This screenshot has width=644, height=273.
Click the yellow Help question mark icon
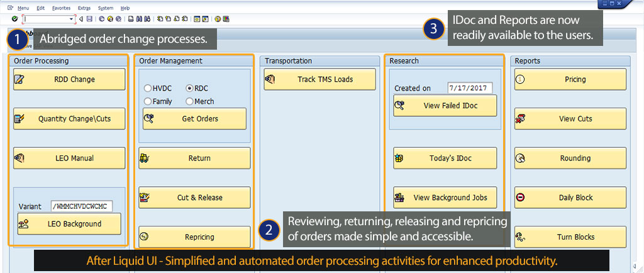[x=216, y=19]
